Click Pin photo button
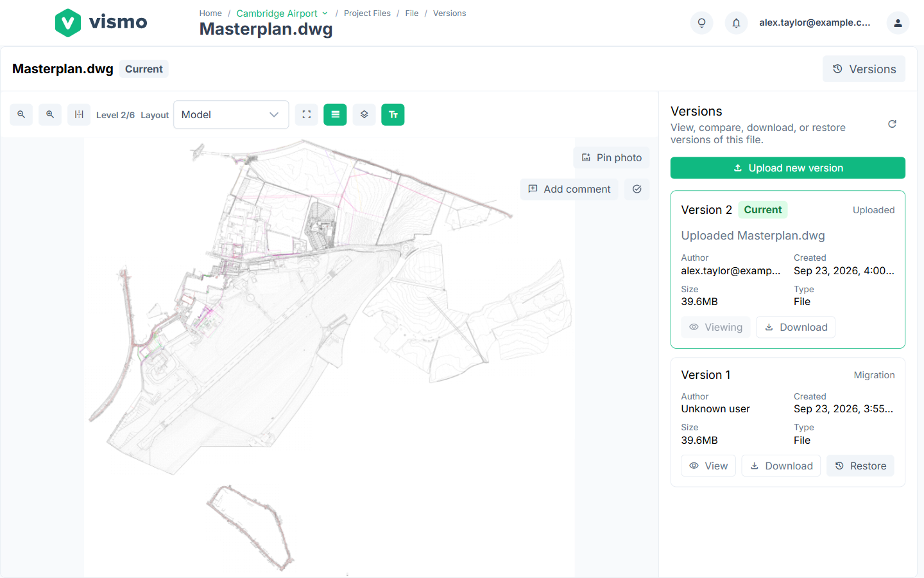 point(612,157)
